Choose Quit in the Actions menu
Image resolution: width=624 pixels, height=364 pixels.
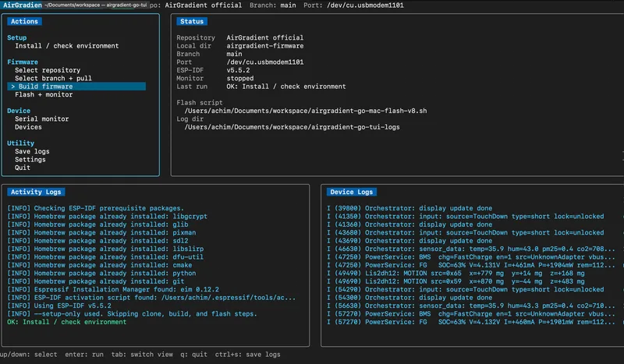23,168
